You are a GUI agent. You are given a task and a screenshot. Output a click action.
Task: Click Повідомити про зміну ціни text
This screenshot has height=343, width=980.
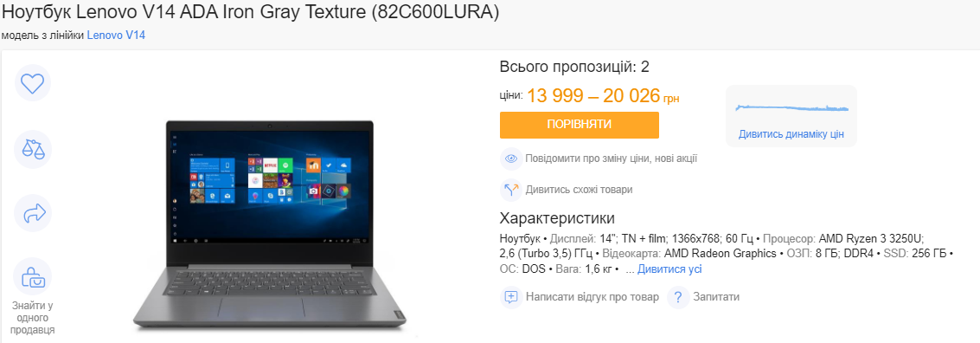pos(612,159)
